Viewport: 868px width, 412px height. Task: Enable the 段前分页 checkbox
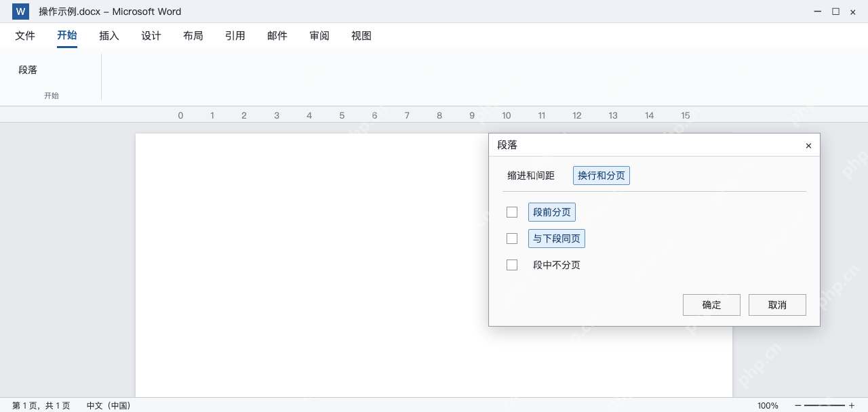(x=512, y=212)
